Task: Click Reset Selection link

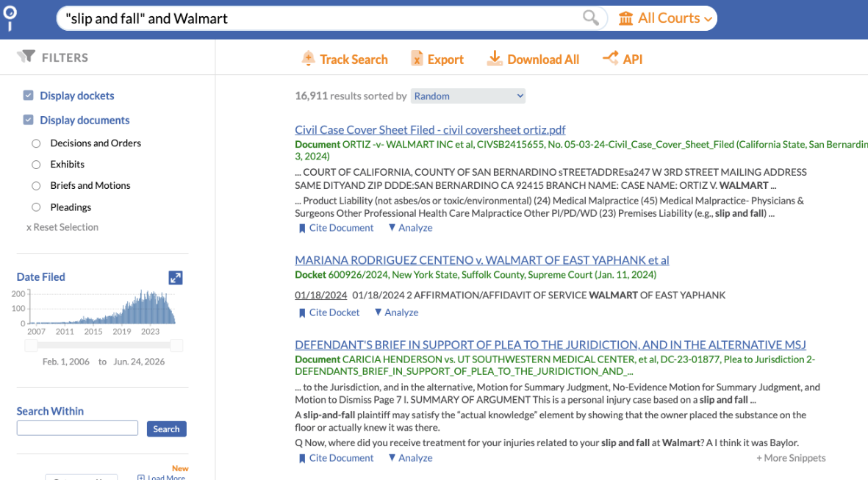Action: click(x=62, y=227)
